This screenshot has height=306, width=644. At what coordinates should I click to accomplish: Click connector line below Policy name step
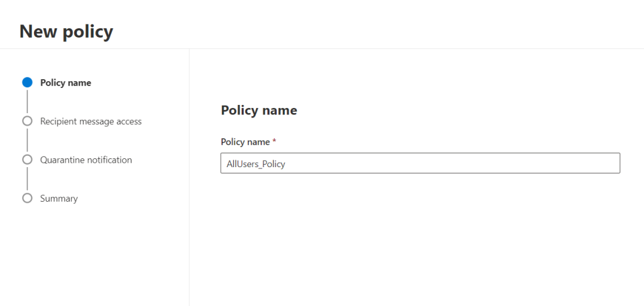[27, 102]
